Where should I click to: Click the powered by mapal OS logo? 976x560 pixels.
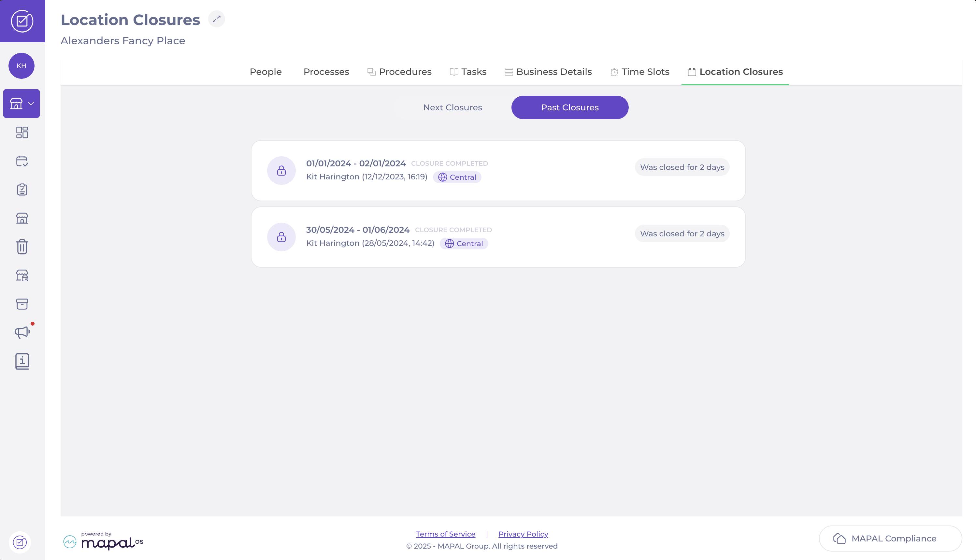(103, 541)
